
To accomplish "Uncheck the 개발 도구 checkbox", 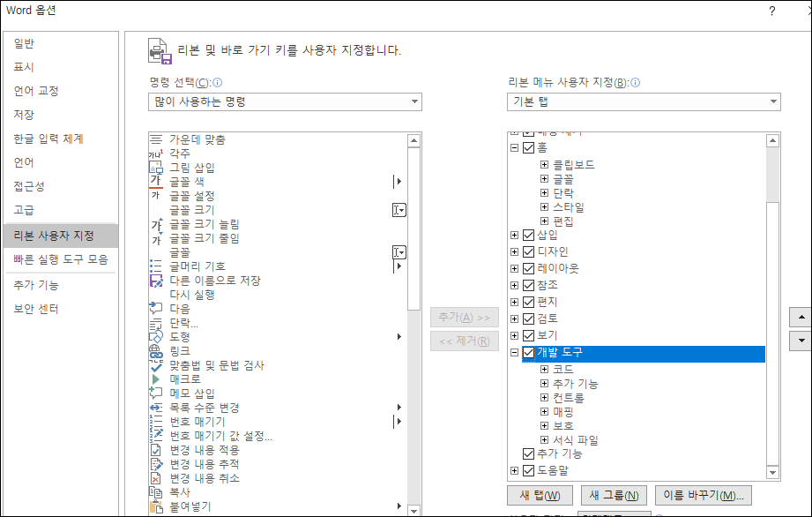I will tap(528, 352).
